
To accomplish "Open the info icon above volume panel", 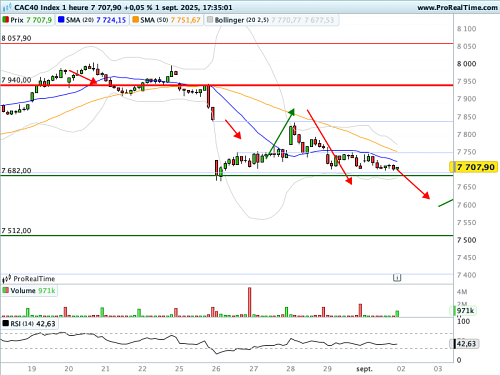I will click(397, 277).
